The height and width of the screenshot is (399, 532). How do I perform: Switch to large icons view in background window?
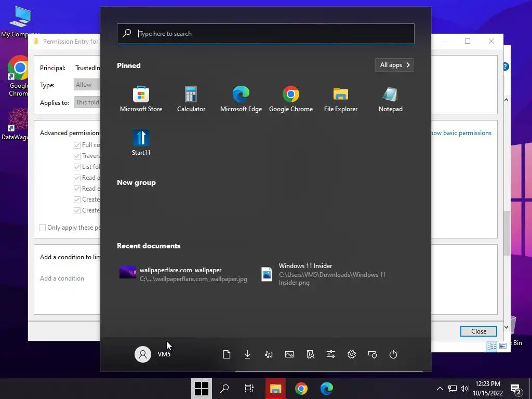pos(503,346)
